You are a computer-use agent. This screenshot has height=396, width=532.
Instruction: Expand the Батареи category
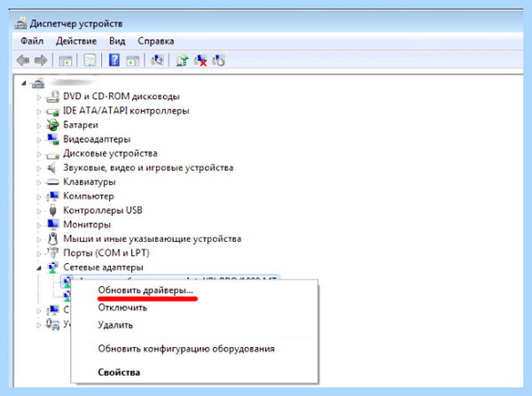point(39,126)
